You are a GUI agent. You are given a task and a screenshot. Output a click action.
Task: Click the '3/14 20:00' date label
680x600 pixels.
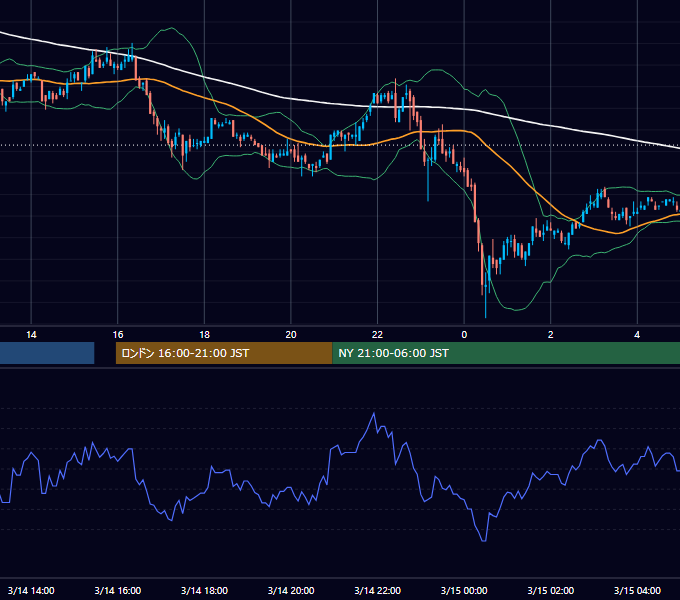[x=291, y=590]
